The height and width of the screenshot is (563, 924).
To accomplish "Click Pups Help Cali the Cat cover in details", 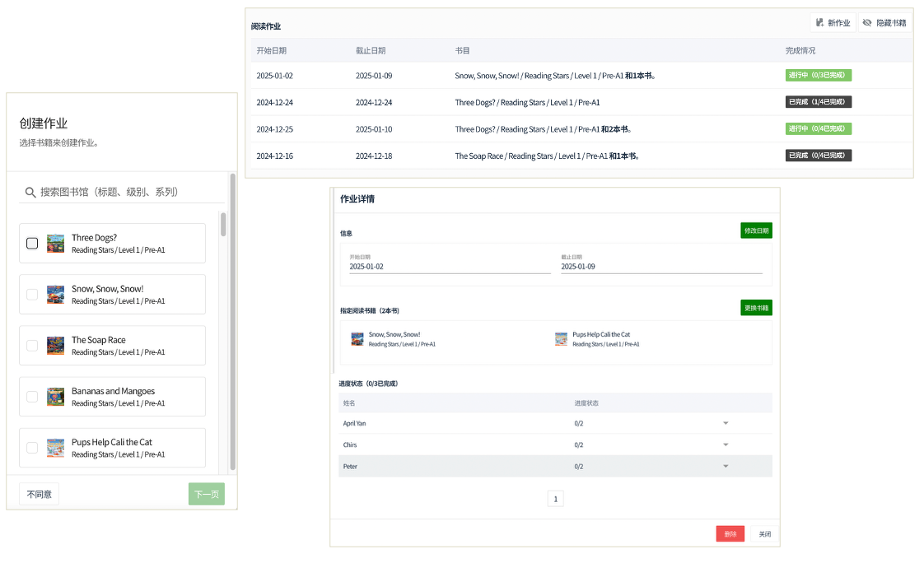I will click(x=561, y=339).
